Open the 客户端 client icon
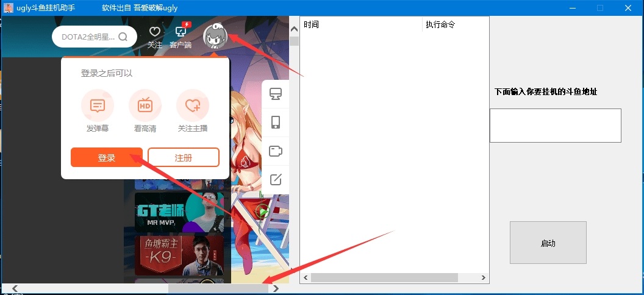Image resolution: width=644 pixels, height=295 pixels. click(181, 30)
